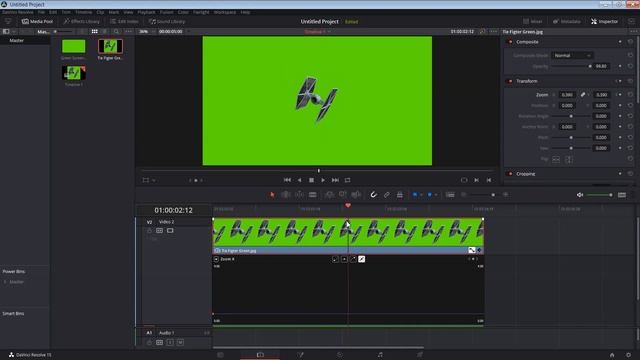Adjust the green volume slider

pos(599,195)
